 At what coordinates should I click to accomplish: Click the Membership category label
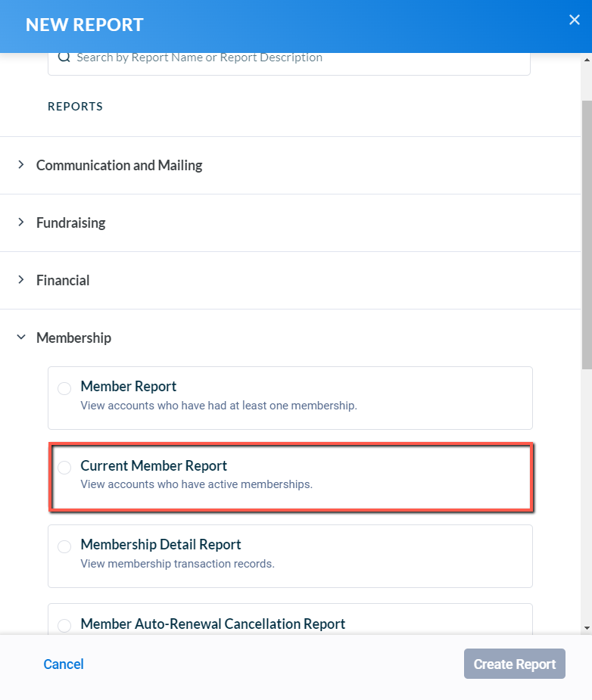pos(73,338)
